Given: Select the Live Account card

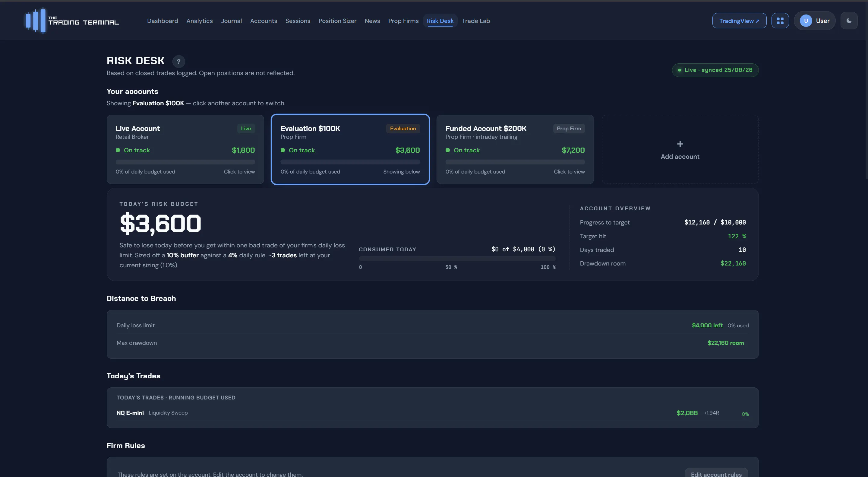Looking at the screenshot, I should 185,149.
